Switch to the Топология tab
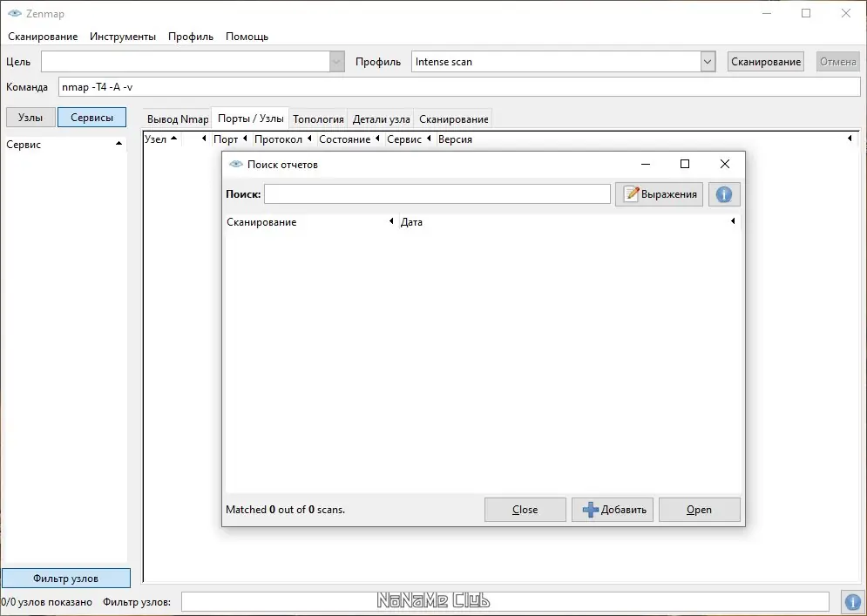This screenshot has height=616, width=867. (318, 118)
